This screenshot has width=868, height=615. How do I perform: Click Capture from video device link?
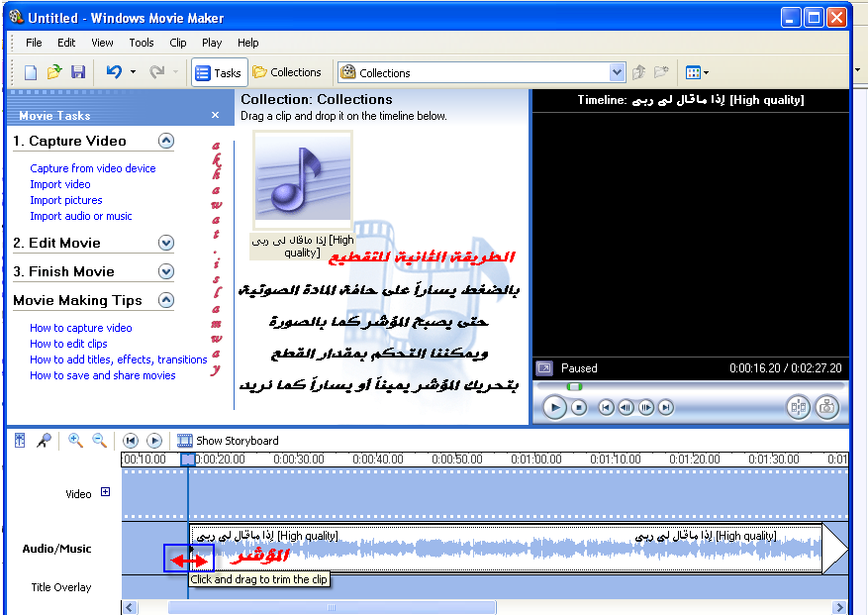pos(93,168)
